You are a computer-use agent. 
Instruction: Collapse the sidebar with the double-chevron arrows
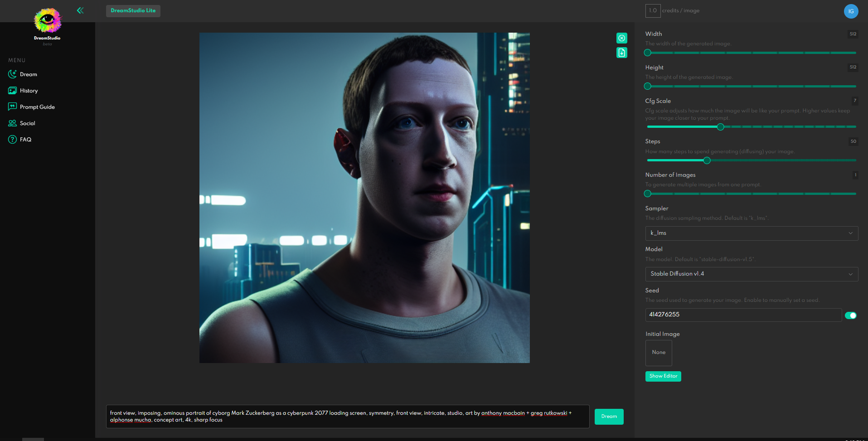(x=80, y=10)
